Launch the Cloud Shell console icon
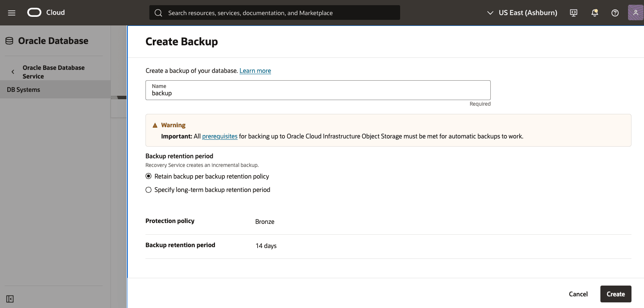644x308 pixels. point(573,13)
